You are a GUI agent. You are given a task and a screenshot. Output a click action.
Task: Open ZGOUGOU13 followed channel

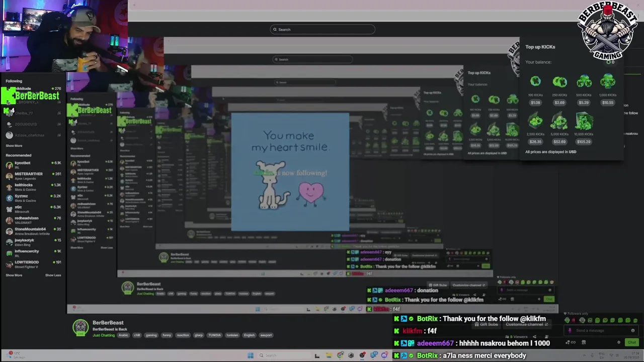point(33,124)
